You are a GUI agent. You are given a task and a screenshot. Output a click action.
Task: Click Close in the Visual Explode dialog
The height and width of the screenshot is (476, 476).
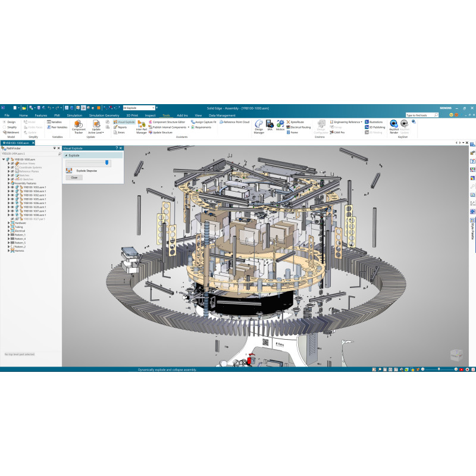coord(74,177)
